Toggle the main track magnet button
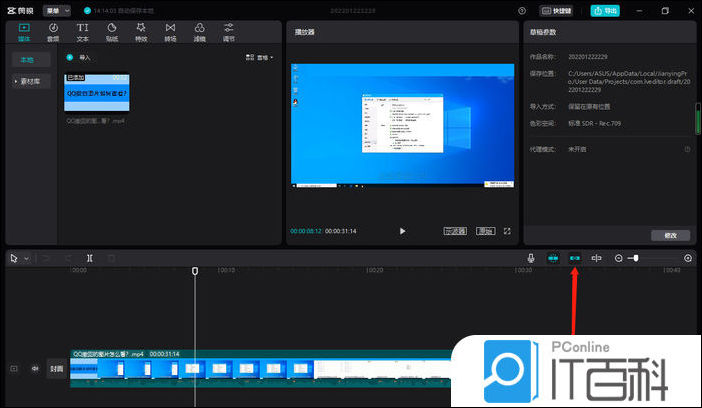Screen dimensions: 702x408 553,258
